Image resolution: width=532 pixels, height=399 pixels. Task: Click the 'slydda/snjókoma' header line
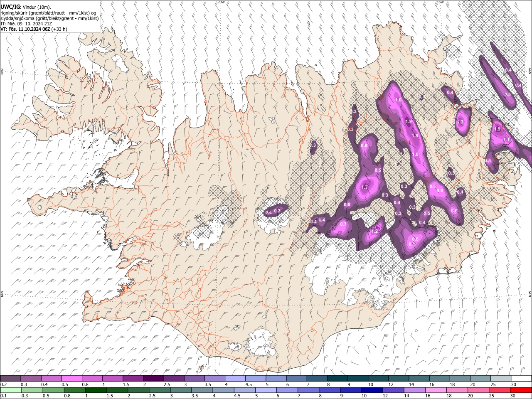tap(50, 18)
